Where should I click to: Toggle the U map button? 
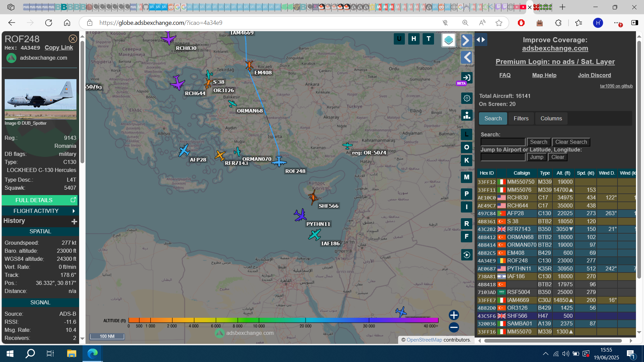point(399,39)
